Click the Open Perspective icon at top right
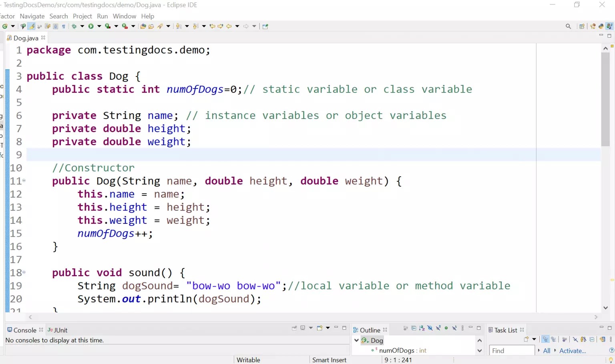Image resolution: width=615 pixels, height=364 pixels. click(582, 26)
